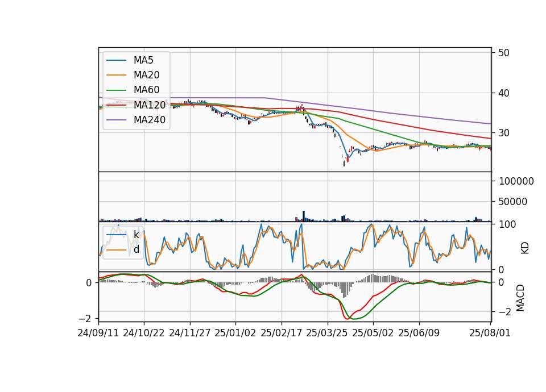546x392 pixels.
Task: Click the orange MA20 legend line sample
Action: click(x=116, y=75)
